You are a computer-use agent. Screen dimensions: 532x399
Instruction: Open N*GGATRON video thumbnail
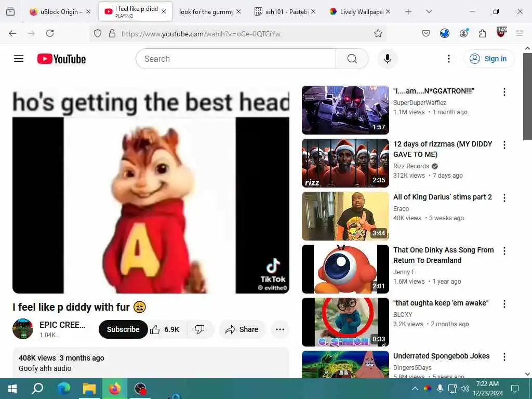tap(345, 110)
